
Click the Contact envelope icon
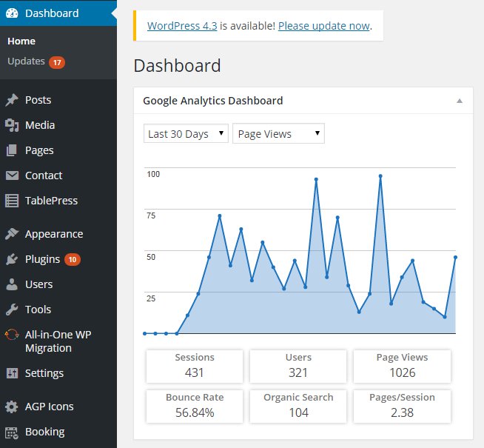(12, 175)
